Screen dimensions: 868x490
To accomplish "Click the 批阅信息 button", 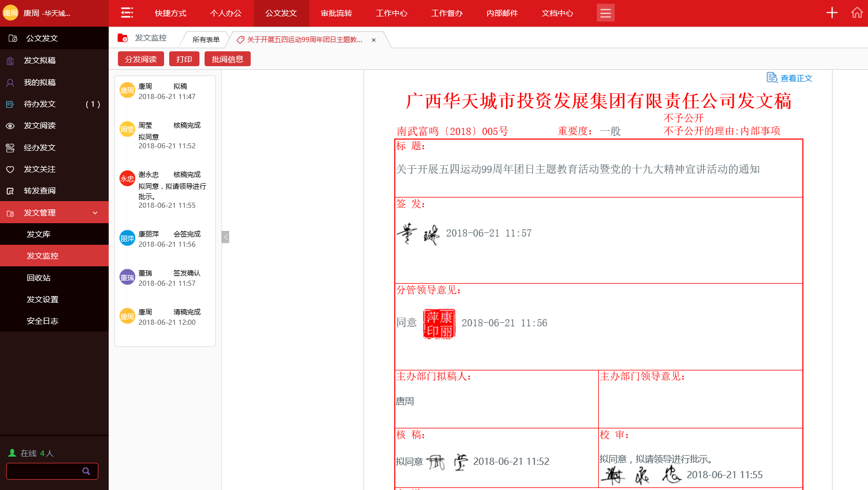I will tap(227, 59).
